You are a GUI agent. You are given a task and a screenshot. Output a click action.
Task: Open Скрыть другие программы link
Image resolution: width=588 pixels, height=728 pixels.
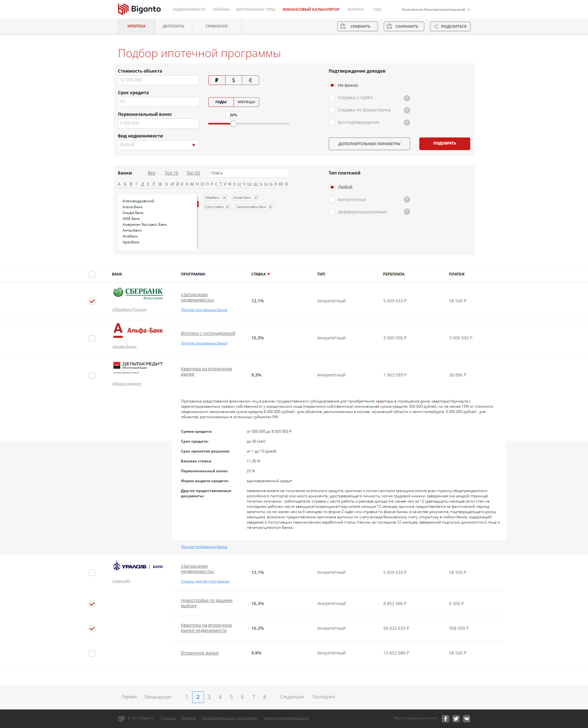point(205,581)
